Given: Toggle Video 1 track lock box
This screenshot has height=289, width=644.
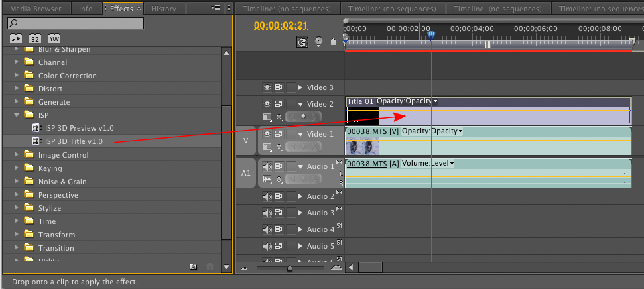Looking at the screenshot, I should 290,134.
